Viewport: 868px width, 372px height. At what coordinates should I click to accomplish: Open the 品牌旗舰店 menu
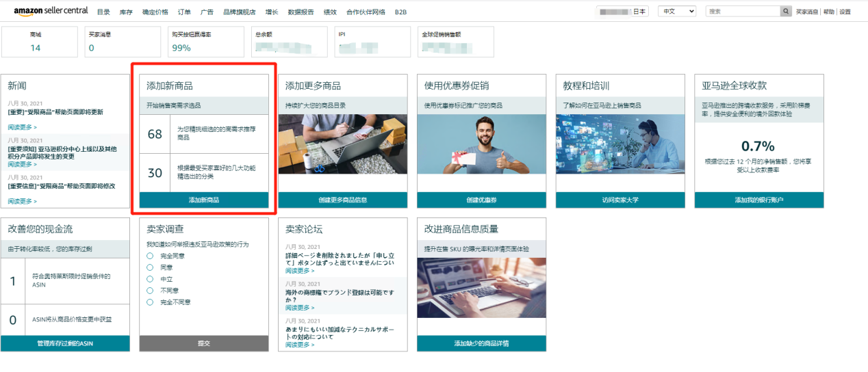240,12
